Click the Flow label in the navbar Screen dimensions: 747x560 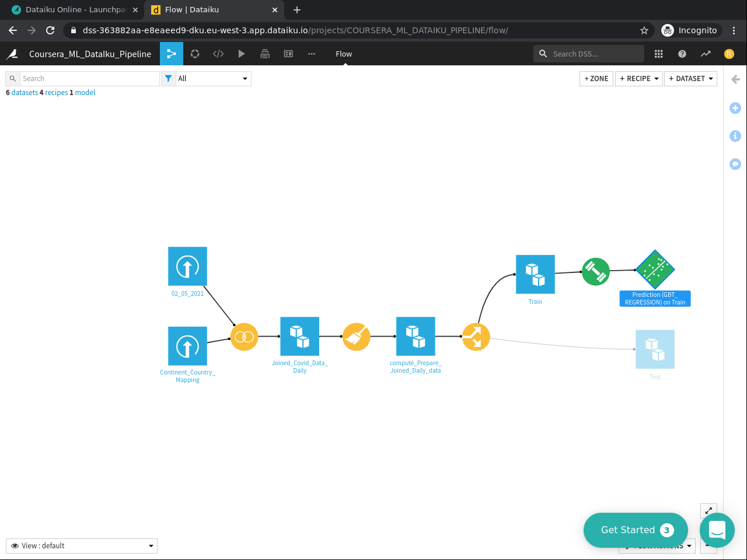(344, 54)
